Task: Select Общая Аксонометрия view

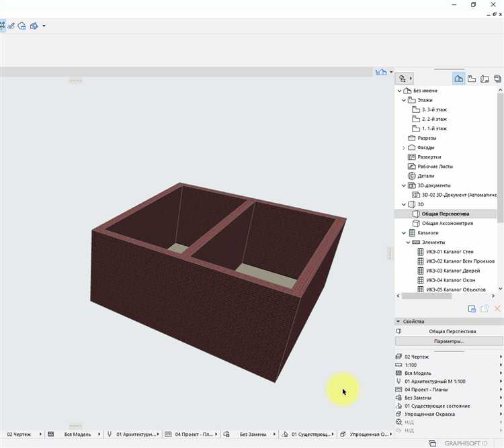Action: (x=447, y=224)
